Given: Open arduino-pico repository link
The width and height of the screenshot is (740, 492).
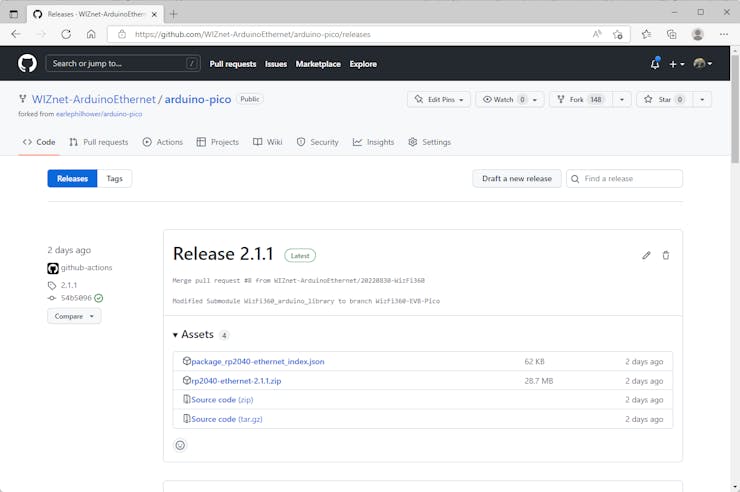Looking at the screenshot, I should pos(198,99).
